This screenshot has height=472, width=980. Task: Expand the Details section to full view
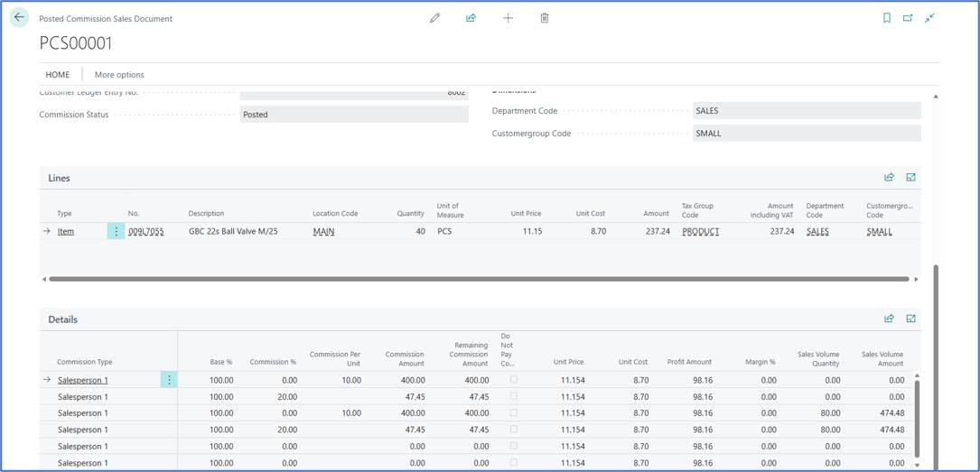pyautogui.click(x=910, y=319)
